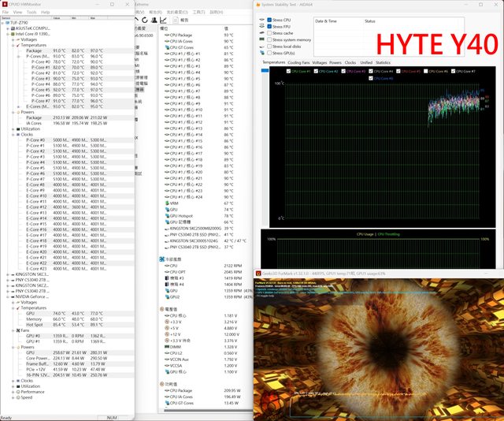The image size is (504, 421).
Task: Click the Value column header in HWMonitor
Action: [x=57, y=17]
